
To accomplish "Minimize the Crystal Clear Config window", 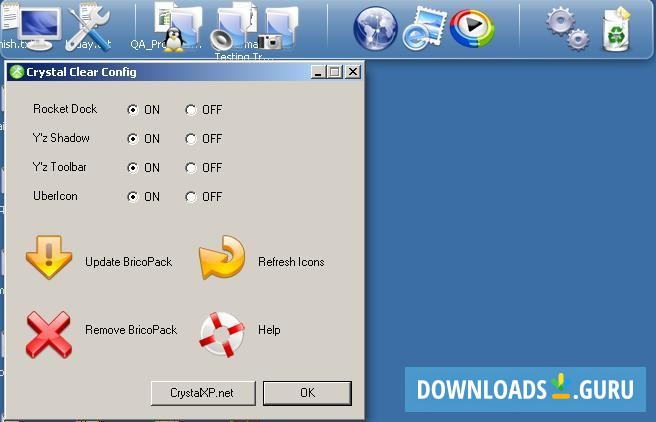I will tap(319, 72).
